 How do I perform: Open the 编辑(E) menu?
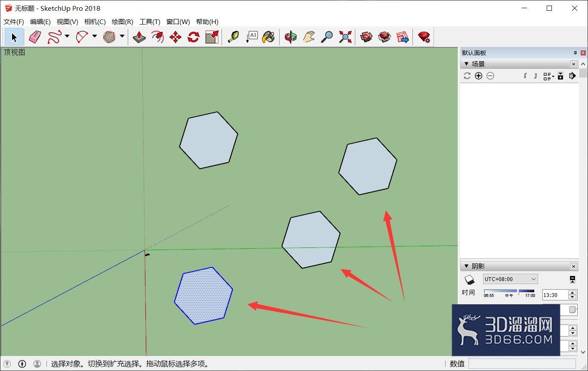coord(40,22)
